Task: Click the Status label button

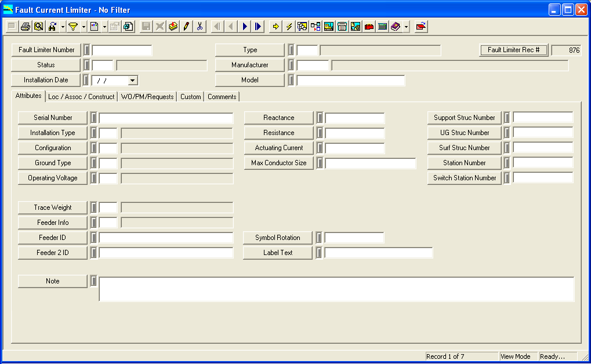Action: coord(46,65)
